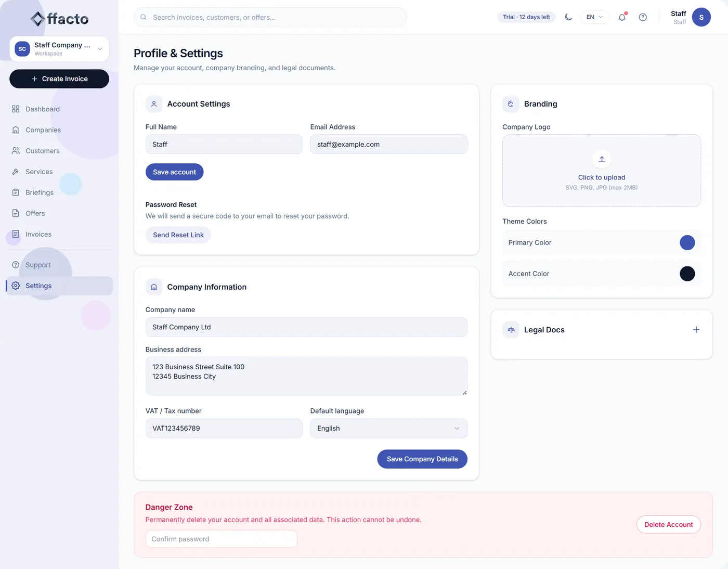Click the Business address text area
The image size is (728, 569).
[306, 376]
